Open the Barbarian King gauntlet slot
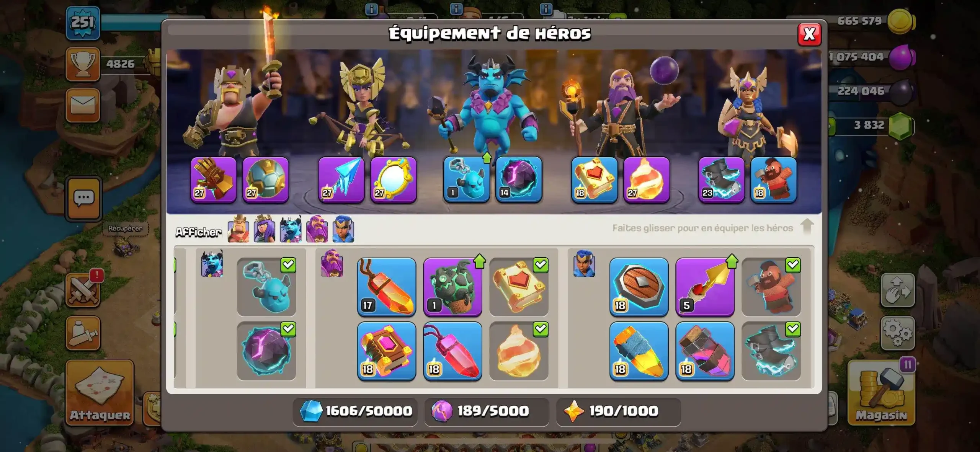The height and width of the screenshot is (452, 980). coord(213,179)
